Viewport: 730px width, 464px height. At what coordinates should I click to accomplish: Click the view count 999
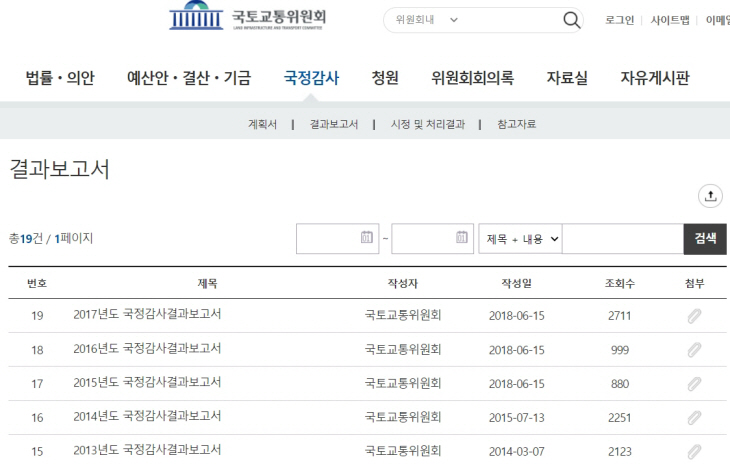620,350
